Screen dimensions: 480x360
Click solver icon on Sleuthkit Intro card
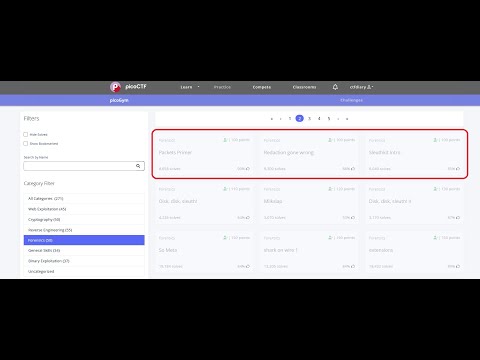pos(435,140)
